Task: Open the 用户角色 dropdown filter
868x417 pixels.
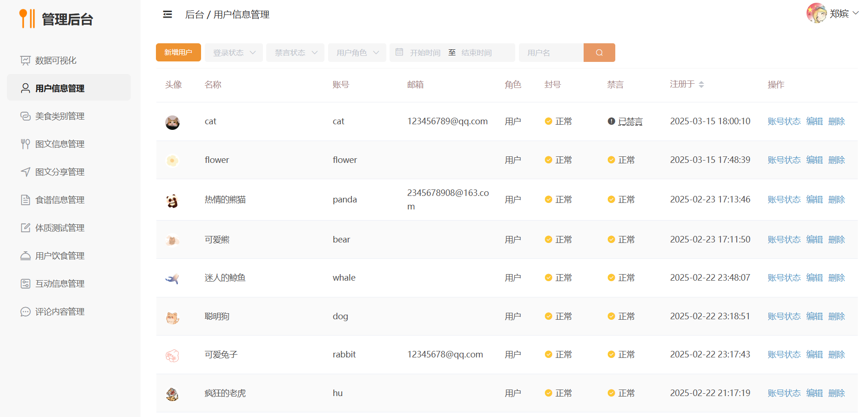Action: 357,53
